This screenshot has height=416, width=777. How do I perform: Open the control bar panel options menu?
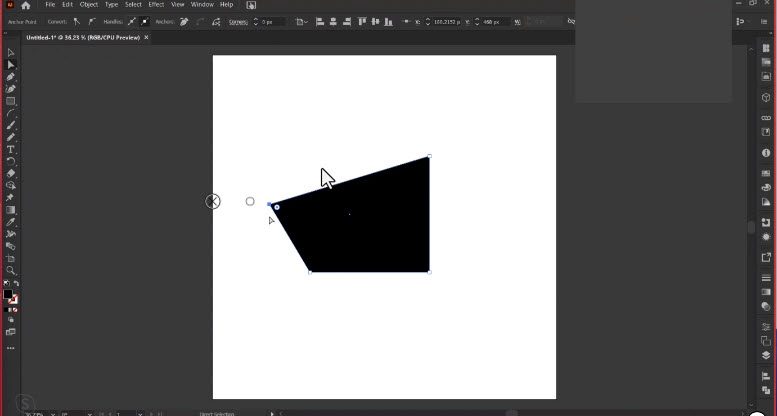(x=764, y=22)
